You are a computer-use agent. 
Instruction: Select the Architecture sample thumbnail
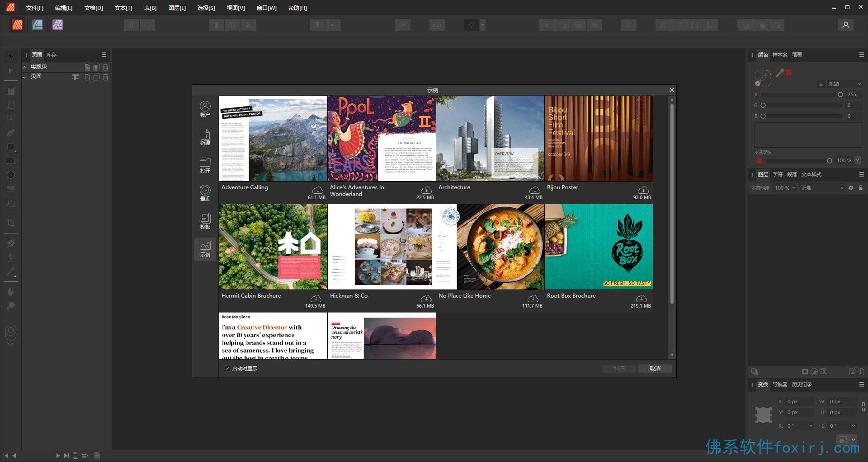[x=490, y=138]
